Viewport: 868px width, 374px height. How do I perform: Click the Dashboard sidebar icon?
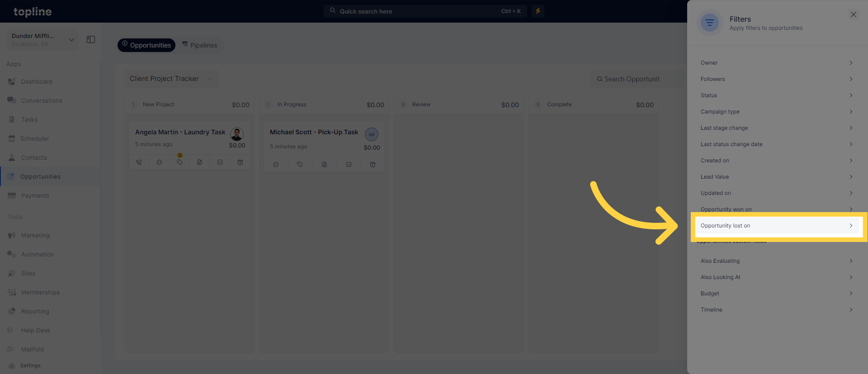[x=12, y=82]
